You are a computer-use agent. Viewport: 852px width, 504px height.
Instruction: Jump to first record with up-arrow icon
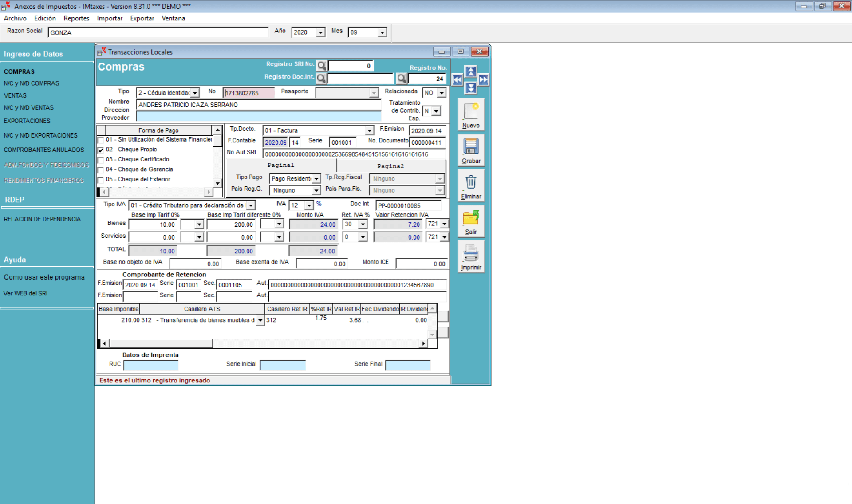(x=471, y=71)
